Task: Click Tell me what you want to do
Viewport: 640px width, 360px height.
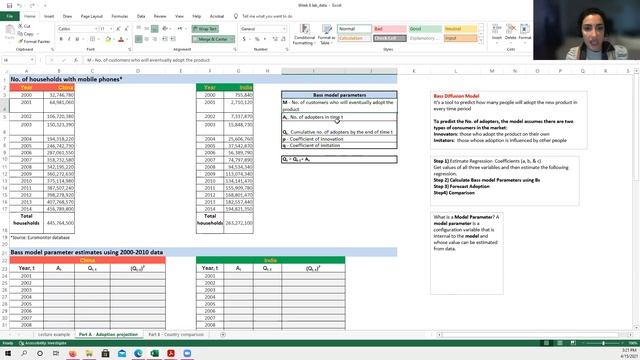Action: tap(267, 16)
